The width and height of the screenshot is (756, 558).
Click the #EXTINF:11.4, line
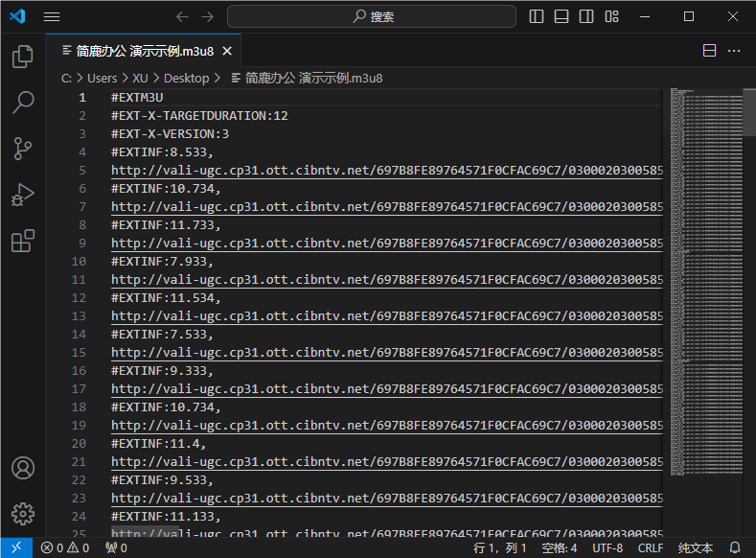tap(159, 443)
